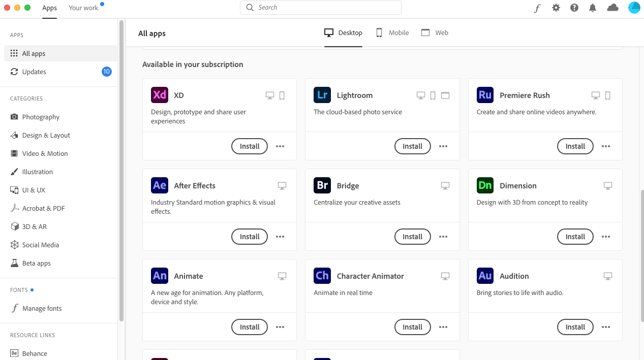Open notifications from the bell icon
Image resolution: width=644 pixels, height=360 pixels.
592,8
